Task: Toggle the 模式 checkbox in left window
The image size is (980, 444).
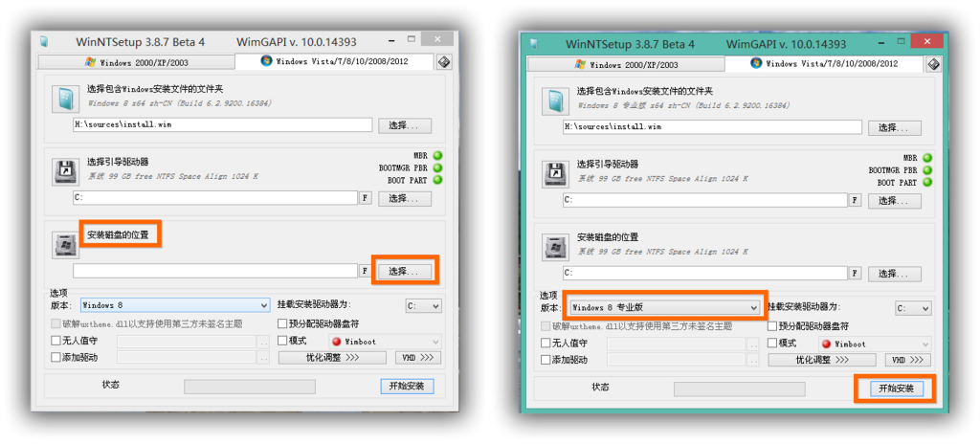Action: (x=282, y=341)
